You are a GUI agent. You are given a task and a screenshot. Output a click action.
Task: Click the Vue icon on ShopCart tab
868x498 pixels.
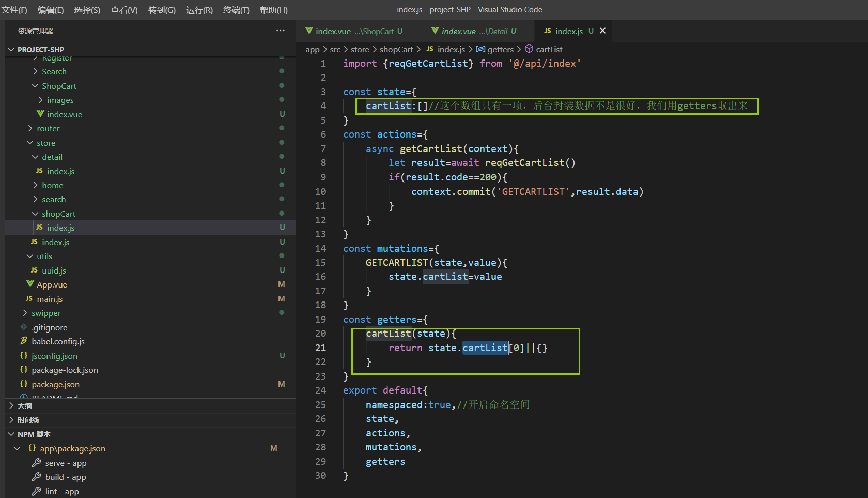point(309,31)
